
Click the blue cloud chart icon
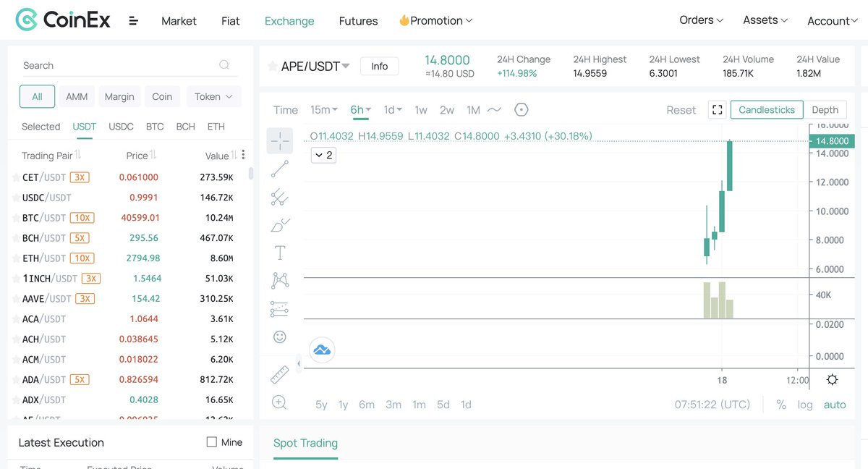click(x=322, y=350)
